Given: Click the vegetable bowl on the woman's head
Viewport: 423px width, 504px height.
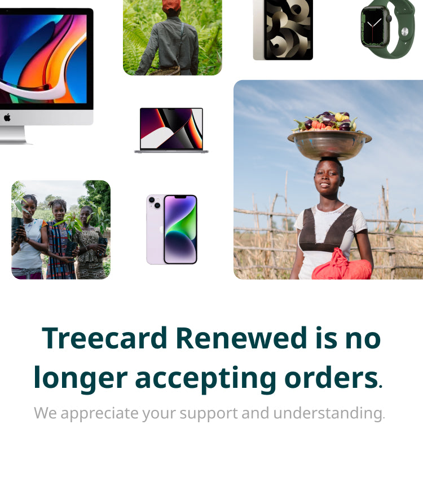Looking at the screenshot, I should pos(329,136).
